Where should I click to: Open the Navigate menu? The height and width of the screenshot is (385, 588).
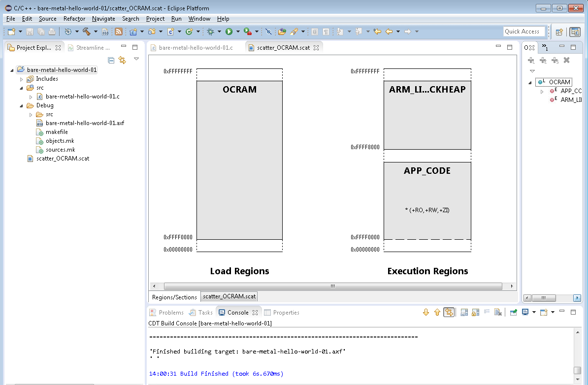tap(103, 19)
